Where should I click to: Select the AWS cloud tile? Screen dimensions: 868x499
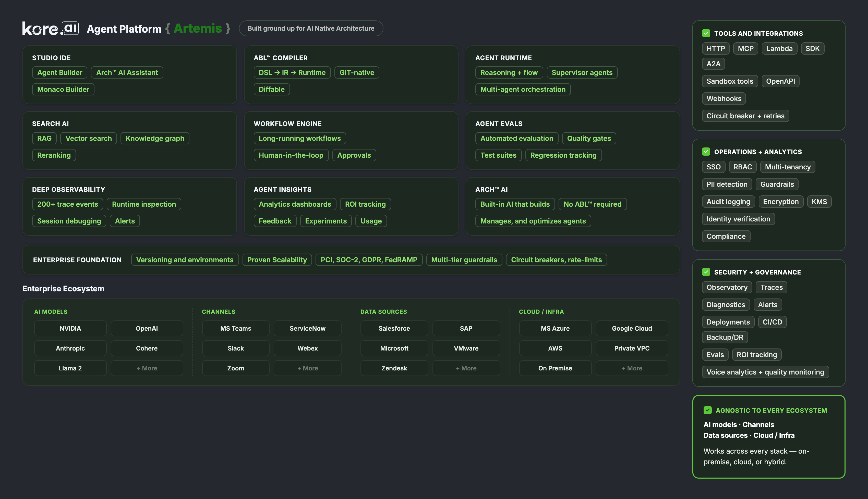click(555, 348)
